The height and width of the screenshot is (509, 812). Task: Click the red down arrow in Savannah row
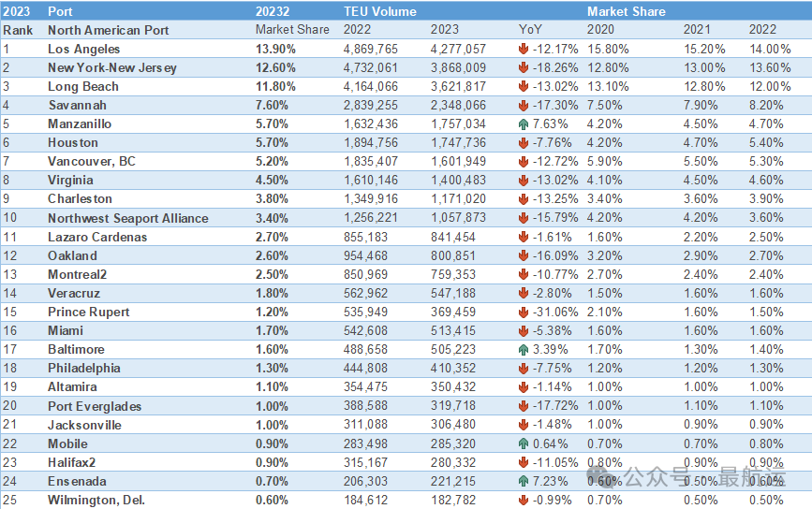(x=523, y=106)
